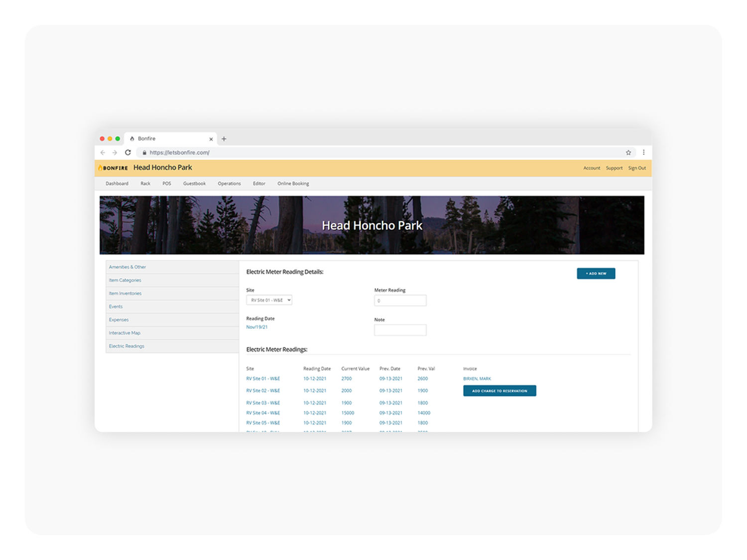Click the Nov/19/21 reading date
This screenshot has width=747, height=560.
coord(257,327)
